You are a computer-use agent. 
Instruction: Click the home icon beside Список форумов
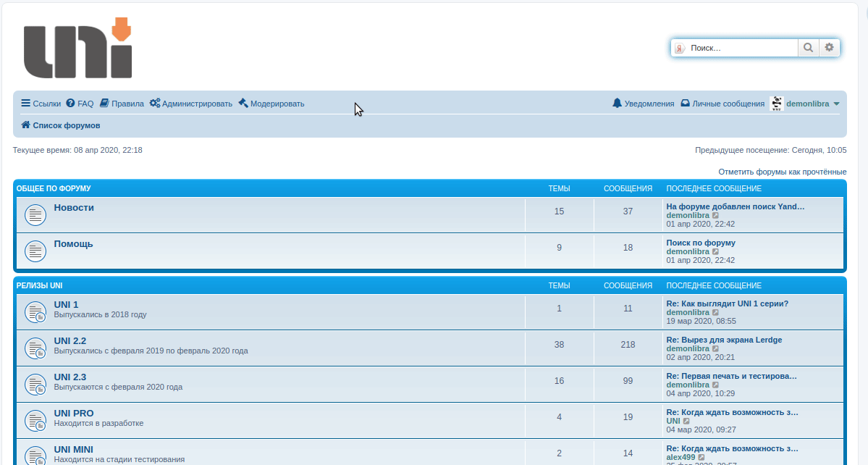(x=25, y=125)
